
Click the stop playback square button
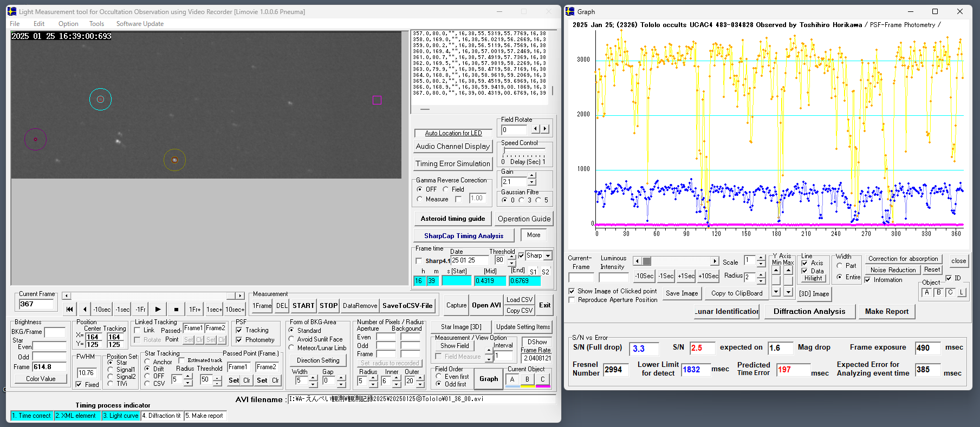click(176, 310)
